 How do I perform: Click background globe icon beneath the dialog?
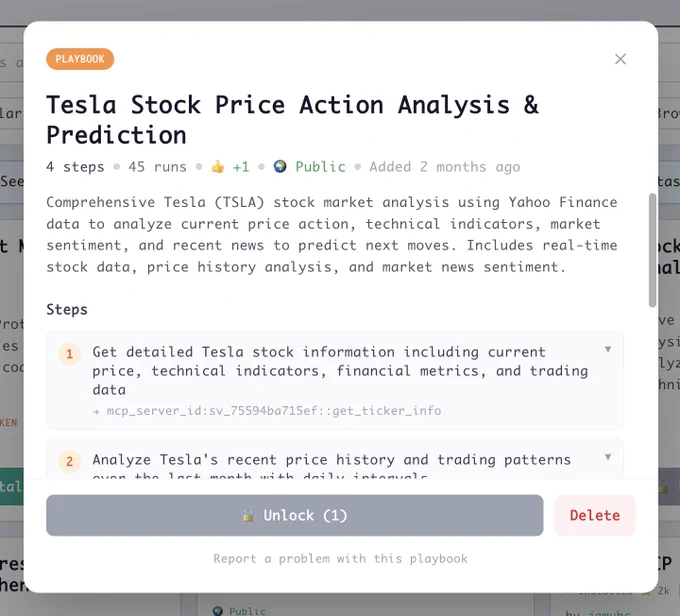pyautogui.click(x=218, y=611)
